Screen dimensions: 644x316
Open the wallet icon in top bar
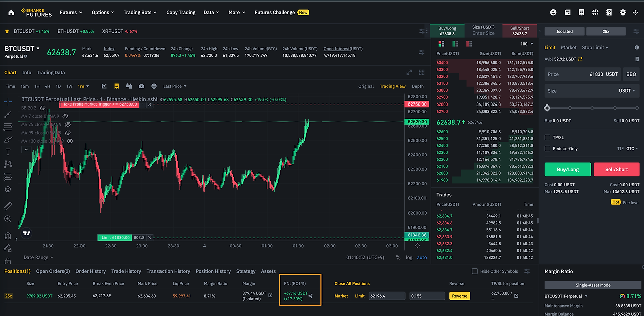[568, 12]
